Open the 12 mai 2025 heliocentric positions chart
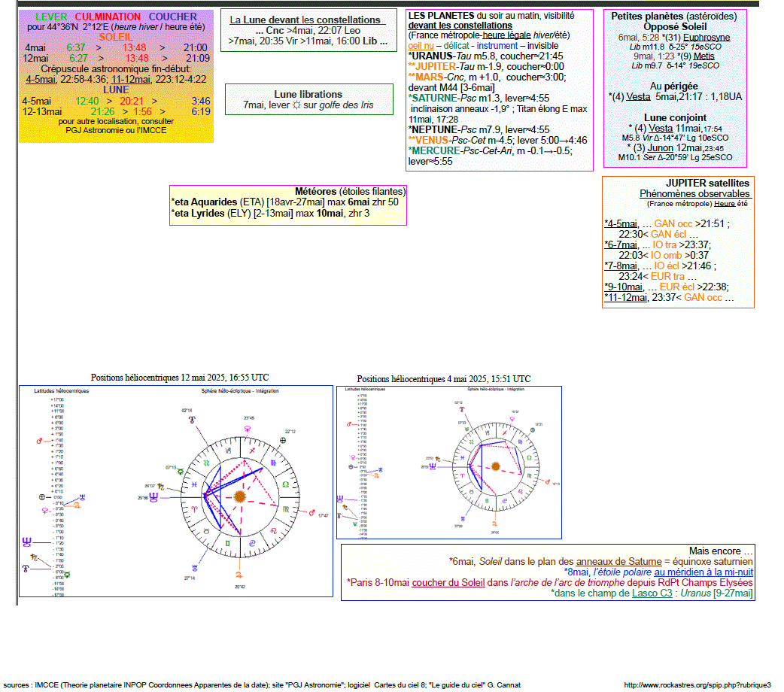The image size is (784, 692). pos(176,491)
